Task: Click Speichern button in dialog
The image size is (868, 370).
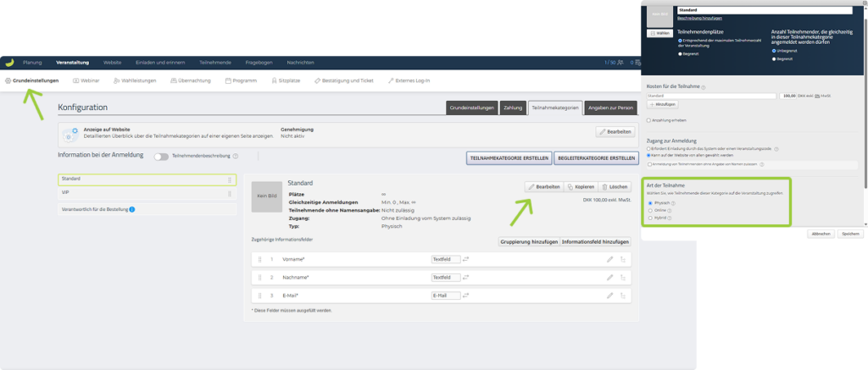Action: 850,234
